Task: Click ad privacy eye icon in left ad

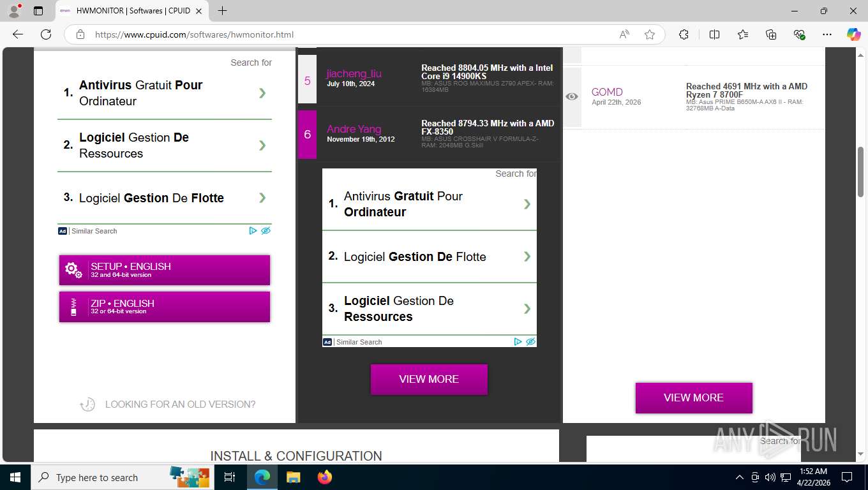Action: [266, 231]
